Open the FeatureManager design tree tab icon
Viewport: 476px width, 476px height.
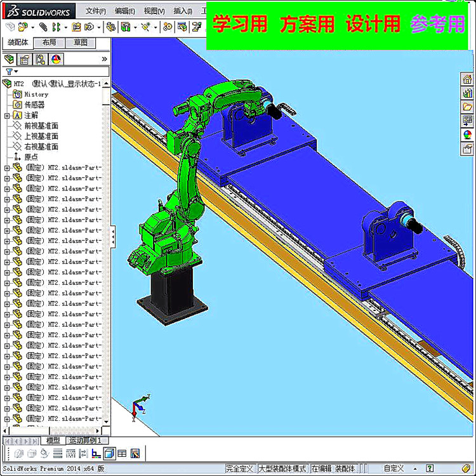[x=10, y=59]
